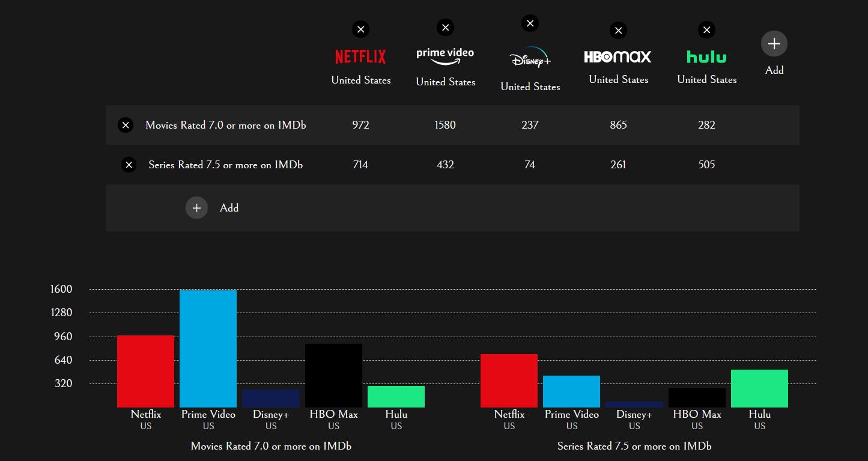
Task: Click the Hulu logo
Action: coord(706,57)
